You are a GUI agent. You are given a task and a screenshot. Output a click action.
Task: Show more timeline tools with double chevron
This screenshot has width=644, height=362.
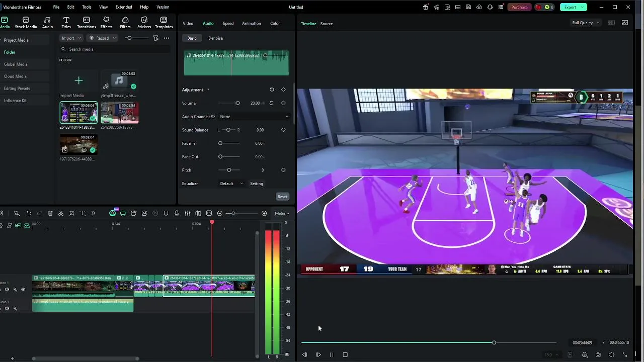click(93, 213)
